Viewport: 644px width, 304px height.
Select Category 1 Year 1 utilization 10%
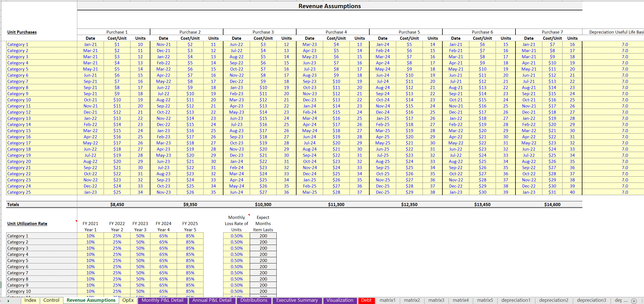(x=90, y=236)
